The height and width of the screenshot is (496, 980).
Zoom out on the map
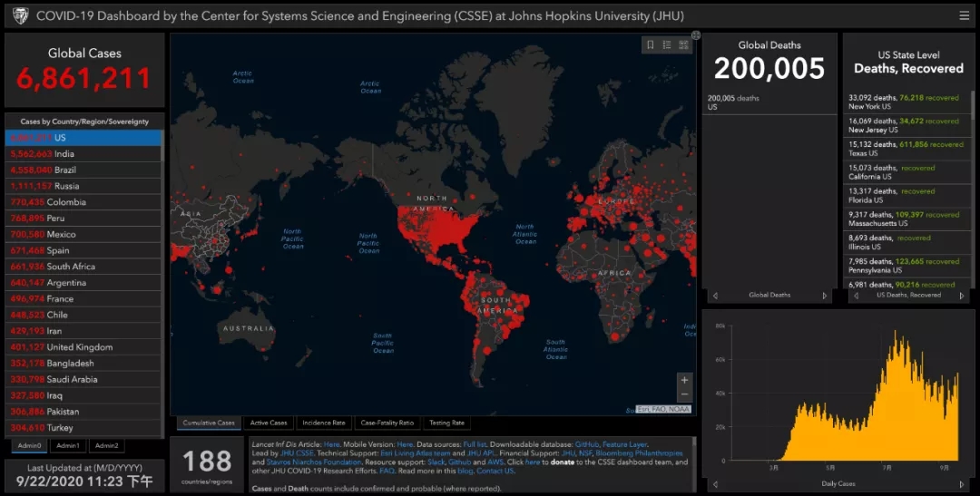click(684, 394)
